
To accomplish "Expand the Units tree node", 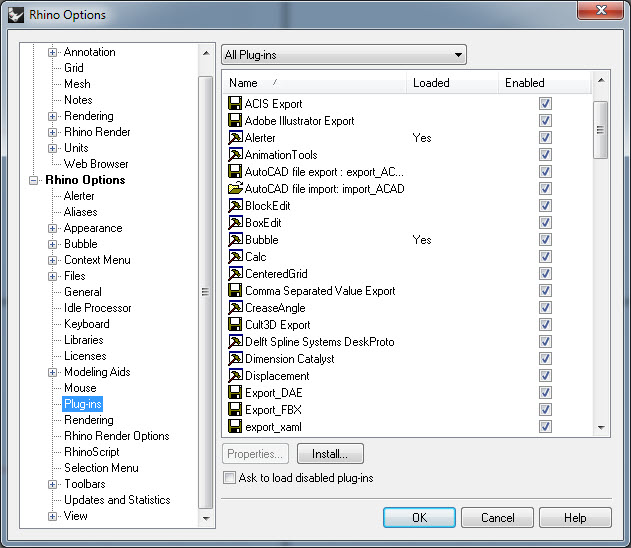I will (x=52, y=148).
